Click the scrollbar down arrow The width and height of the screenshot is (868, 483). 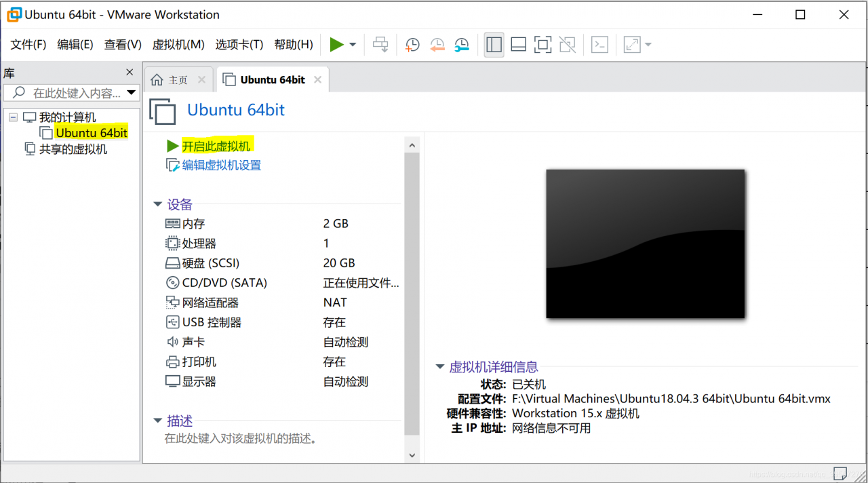(412, 455)
